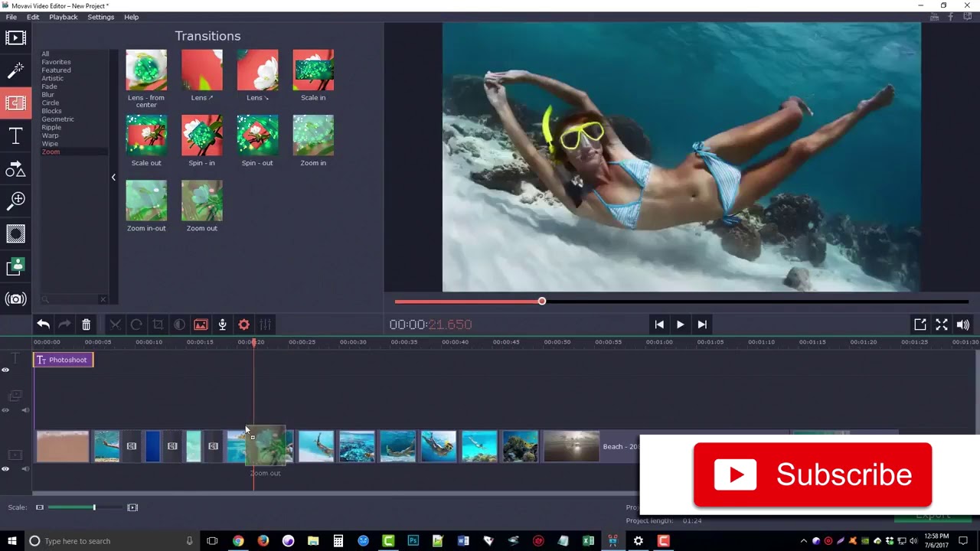
Task: Select the Lens - from center transition
Action: click(x=146, y=70)
